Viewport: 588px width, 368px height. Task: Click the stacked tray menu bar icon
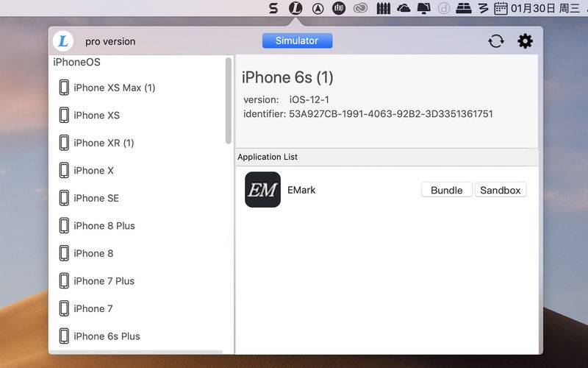(x=464, y=8)
